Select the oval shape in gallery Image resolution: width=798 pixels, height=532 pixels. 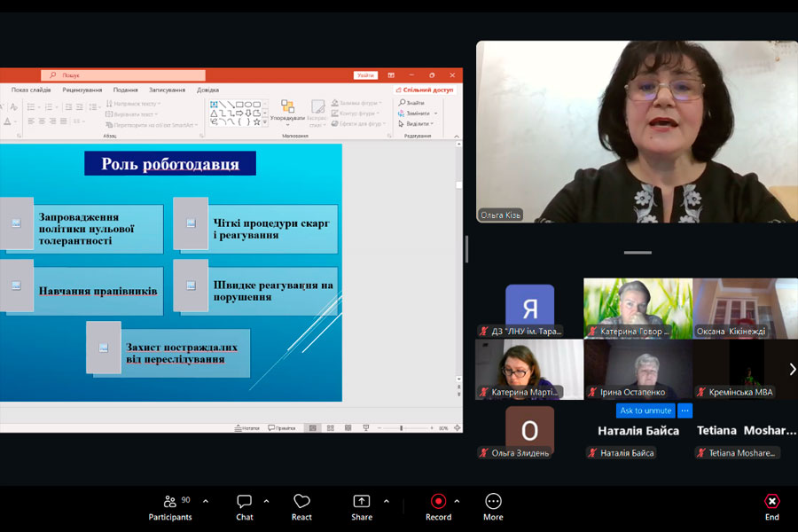point(248,105)
